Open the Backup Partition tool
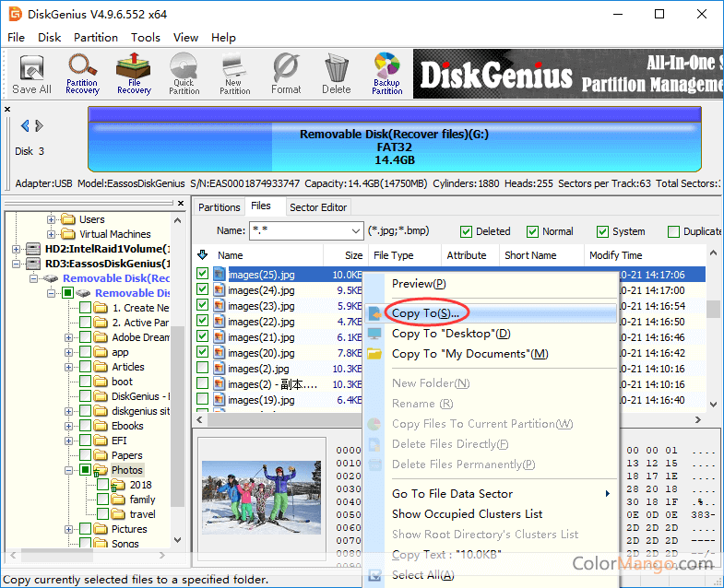 coord(386,73)
